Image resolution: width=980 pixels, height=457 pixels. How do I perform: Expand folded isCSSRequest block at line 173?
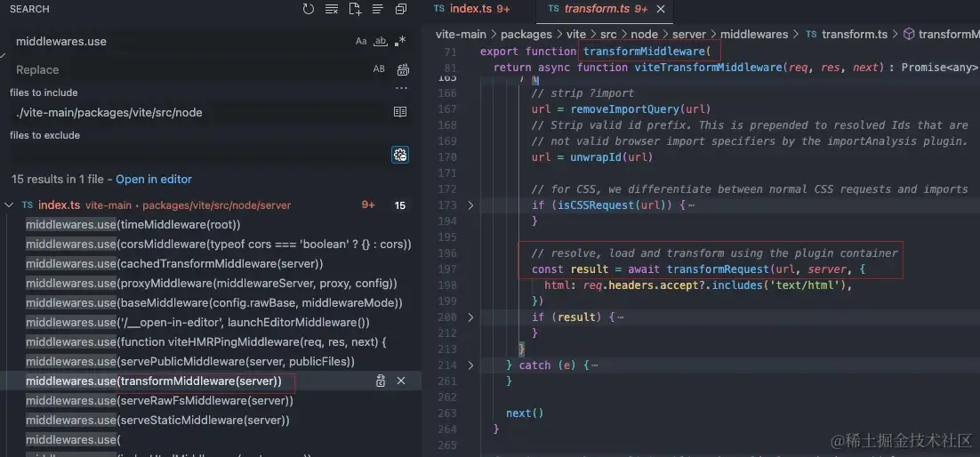[470, 205]
